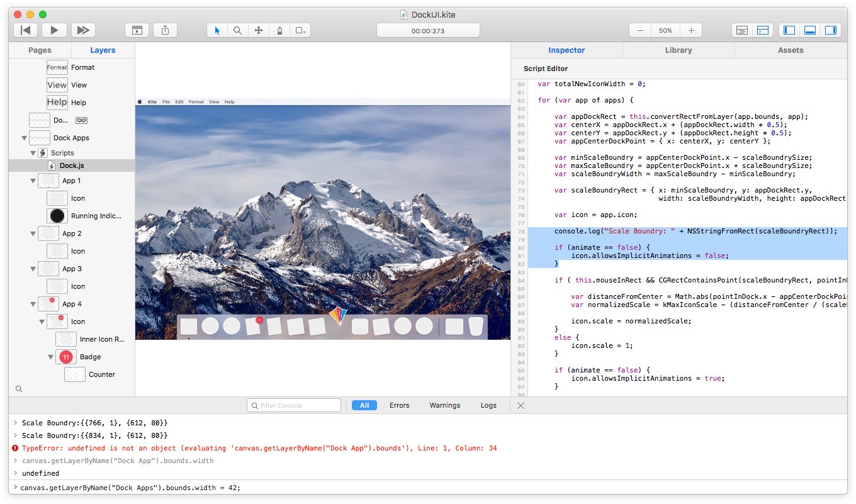Toggle the timeline panel button
The height and width of the screenshot is (504, 856).
[x=742, y=30]
